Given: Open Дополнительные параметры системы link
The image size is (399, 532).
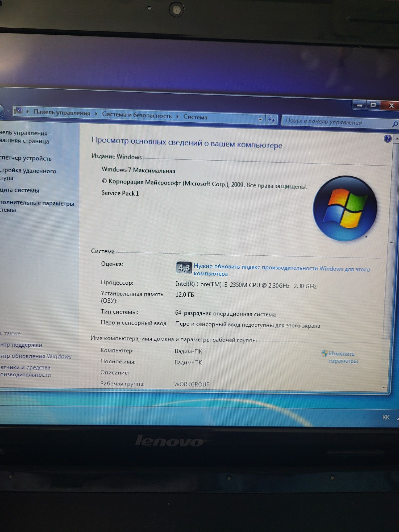Looking at the screenshot, I should pos(37,206).
